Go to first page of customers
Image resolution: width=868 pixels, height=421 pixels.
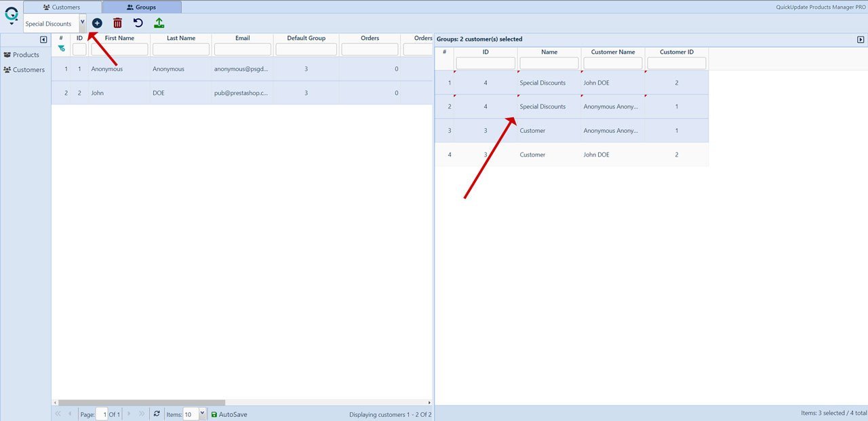click(58, 414)
